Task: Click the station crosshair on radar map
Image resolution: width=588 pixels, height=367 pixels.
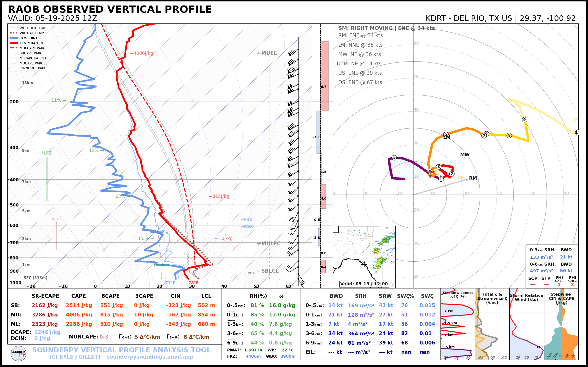Action: (364, 264)
